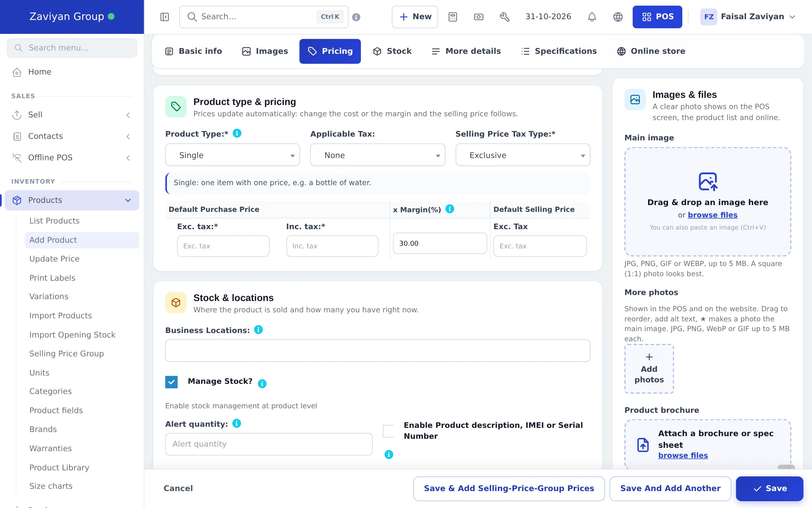Click the cash register icon in top bar
This screenshot has height=508, width=812.
479,17
